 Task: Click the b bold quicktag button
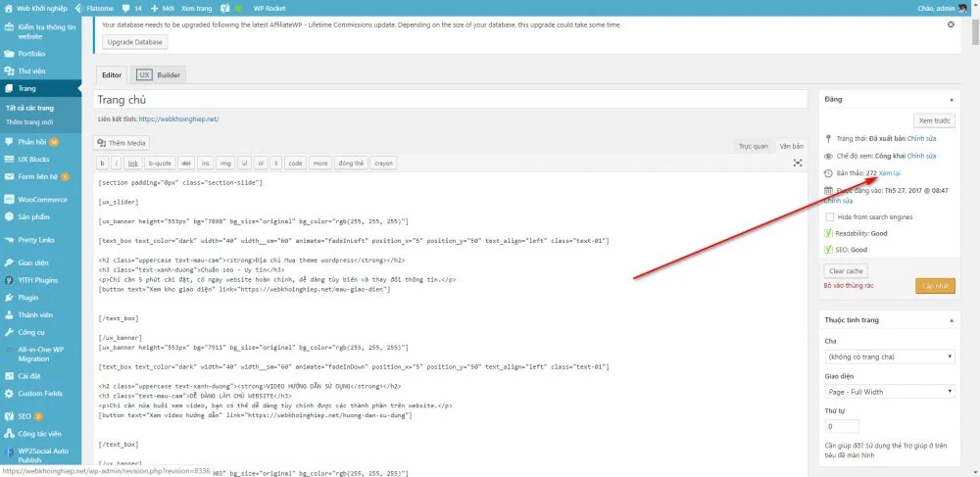pos(103,163)
